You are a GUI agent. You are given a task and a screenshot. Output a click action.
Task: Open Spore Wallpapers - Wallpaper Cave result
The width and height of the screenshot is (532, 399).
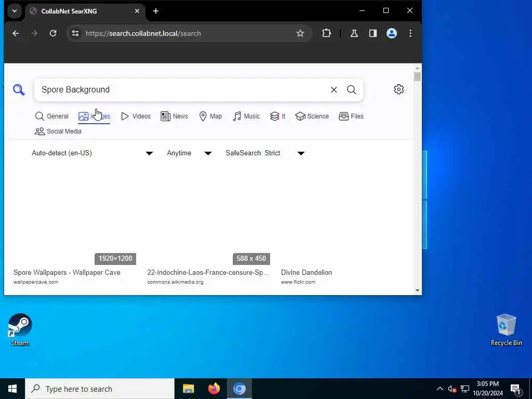tap(67, 272)
